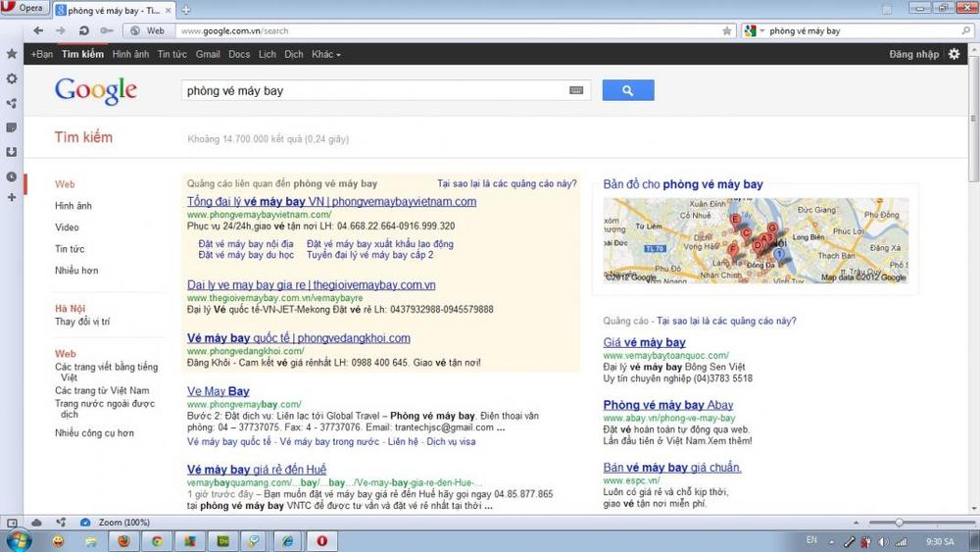Open sitelink 'Tuyển đại lý vé máy bay cấp 2'
Image resolution: width=980 pixels, height=552 pixels.
click(369, 255)
